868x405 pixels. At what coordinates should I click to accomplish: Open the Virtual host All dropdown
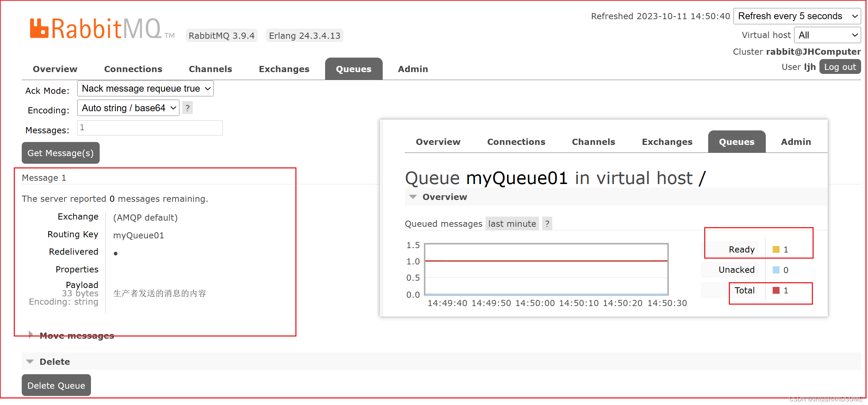point(827,35)
